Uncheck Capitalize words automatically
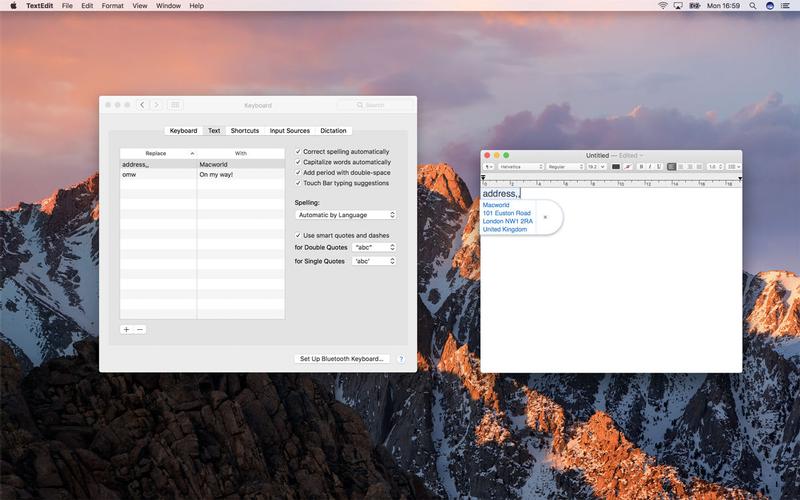 298,162
